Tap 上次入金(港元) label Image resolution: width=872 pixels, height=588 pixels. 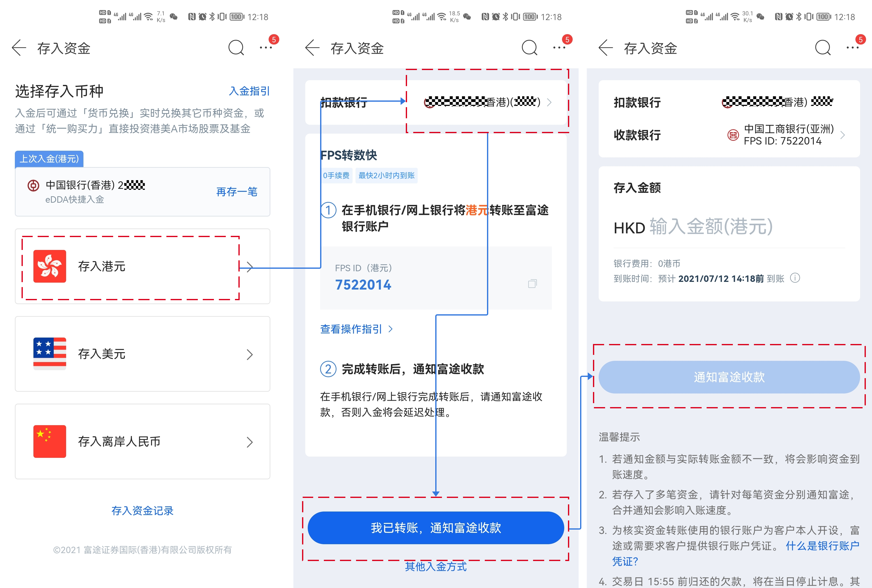[x=49, y=159]
